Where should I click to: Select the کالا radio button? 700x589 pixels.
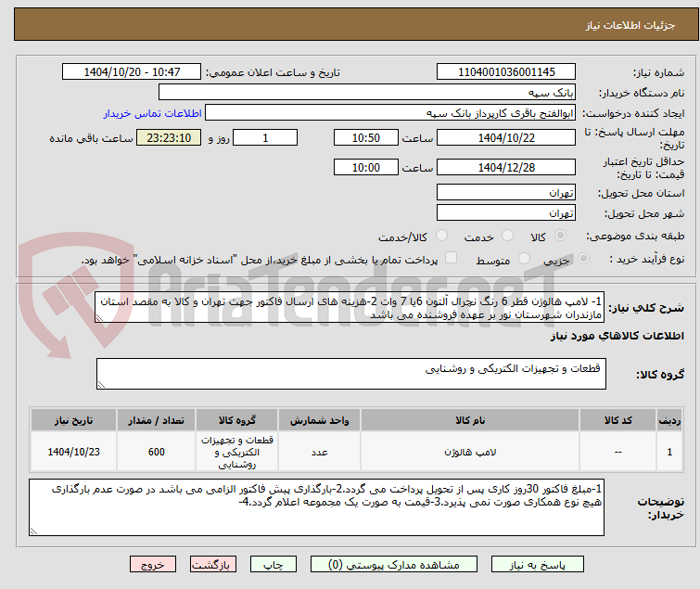[560, 236]
